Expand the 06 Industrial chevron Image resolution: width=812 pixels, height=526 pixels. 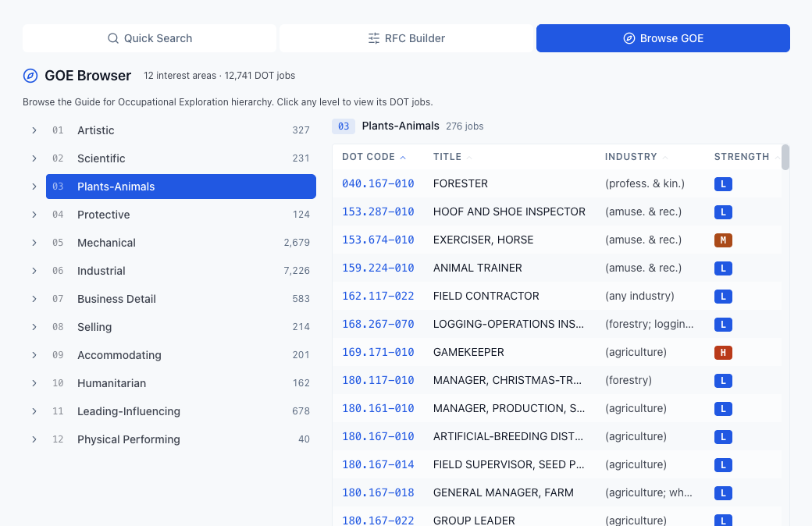[34, 271]
